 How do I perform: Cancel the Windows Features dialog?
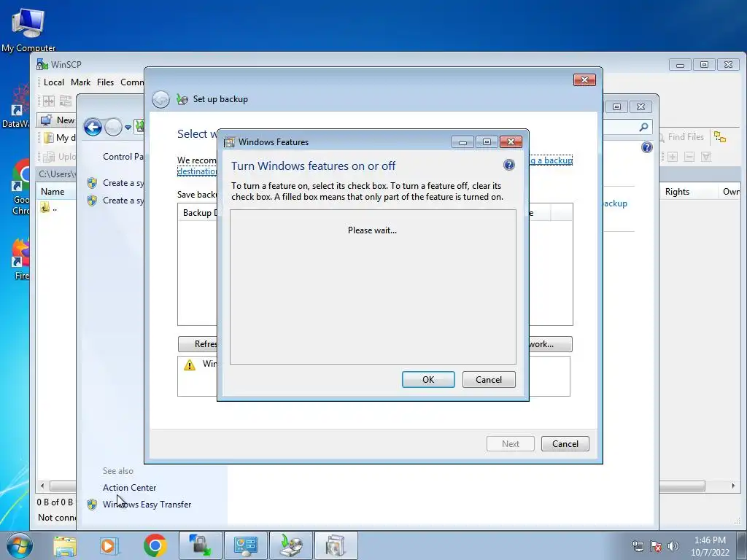[488, 379]
